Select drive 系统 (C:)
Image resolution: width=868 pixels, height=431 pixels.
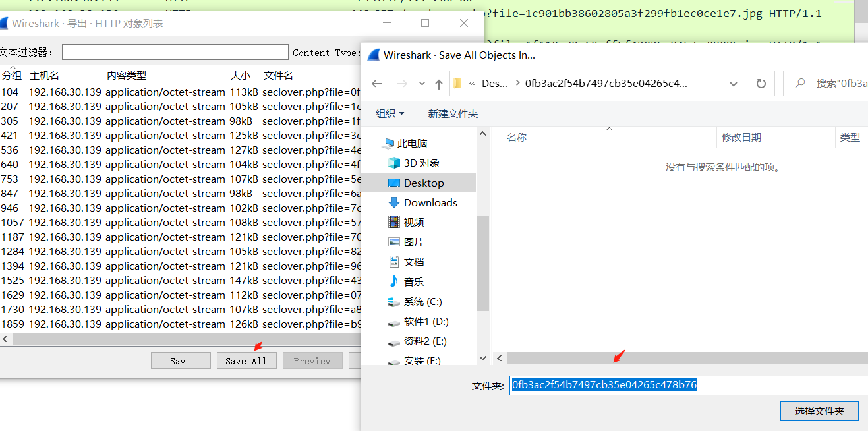(422, 301)
